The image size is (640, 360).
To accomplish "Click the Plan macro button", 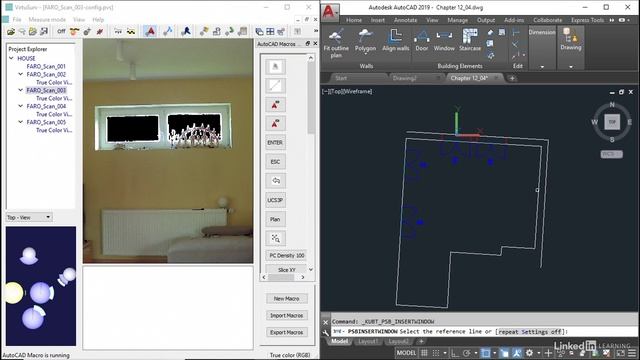I will coord(276,219).
